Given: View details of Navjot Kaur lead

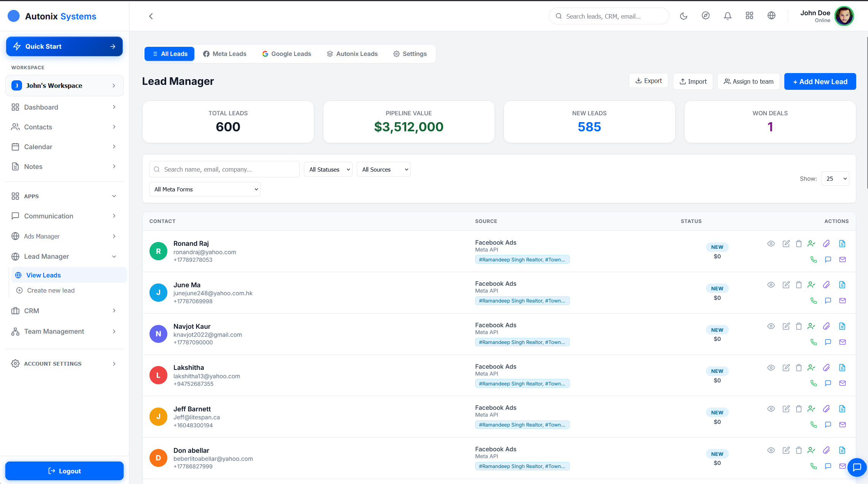Looking at the screenshot, I should tap(771, 326).
